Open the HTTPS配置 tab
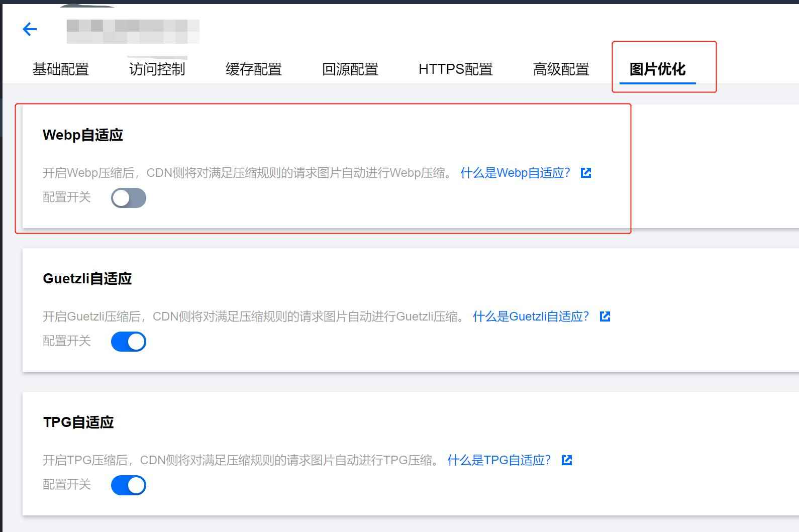Viewport: 799px width, 532px height. (455, 69)
